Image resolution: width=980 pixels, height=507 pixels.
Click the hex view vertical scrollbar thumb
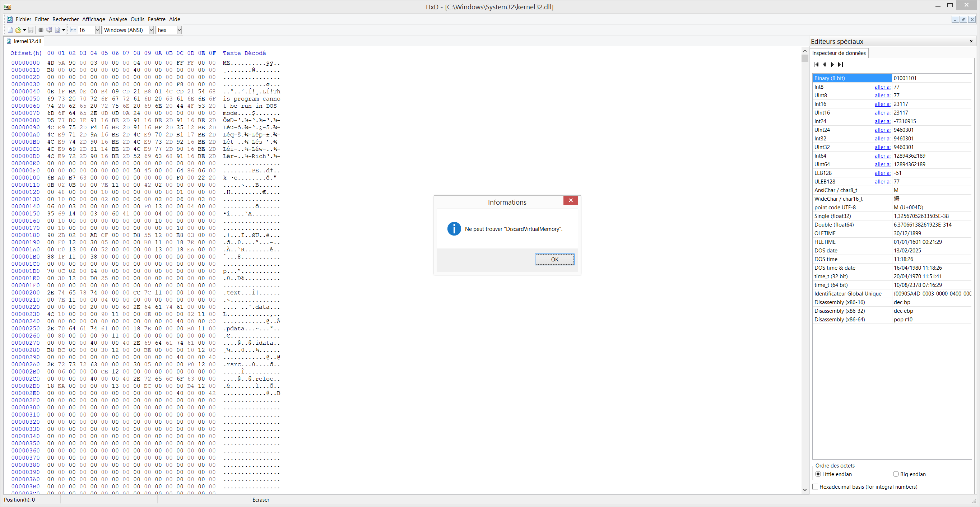(805, 58)
